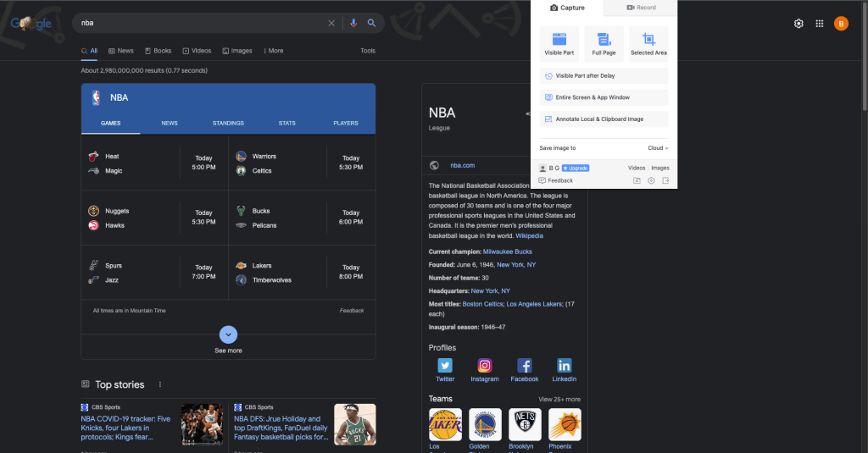The image size is (868, 453).
Task: Open the Milwaukee Bucks current champion link
Action: coord(508,251)
